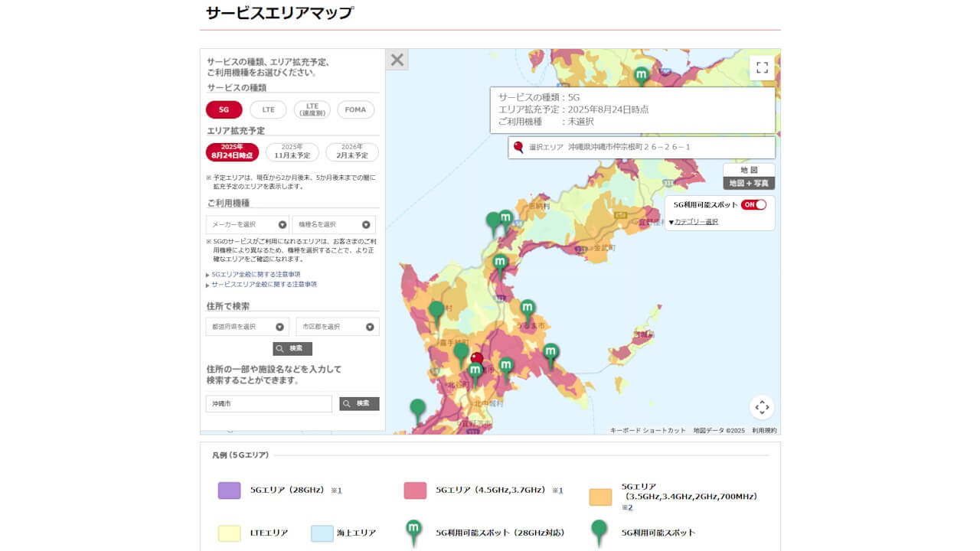Click the yellow LTEエリア legend swatch
Image resolution: width=980 pixels, height=551 pixels.
tap(230, 533)
